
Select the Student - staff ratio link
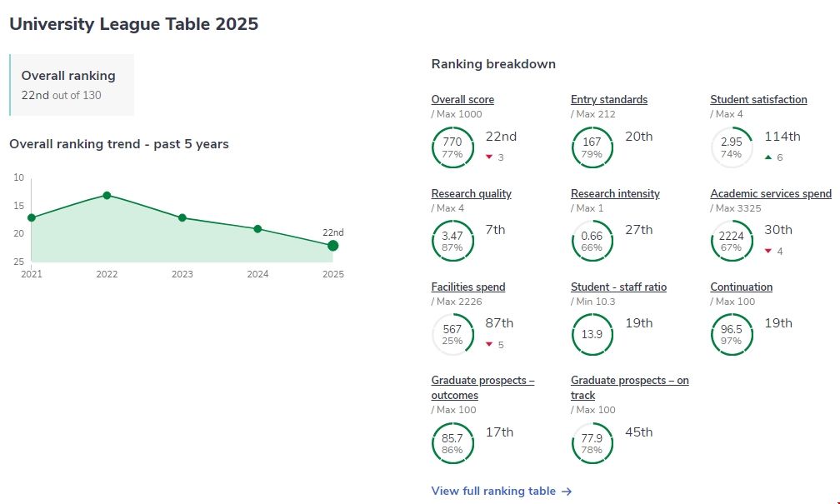click(618, 287)
